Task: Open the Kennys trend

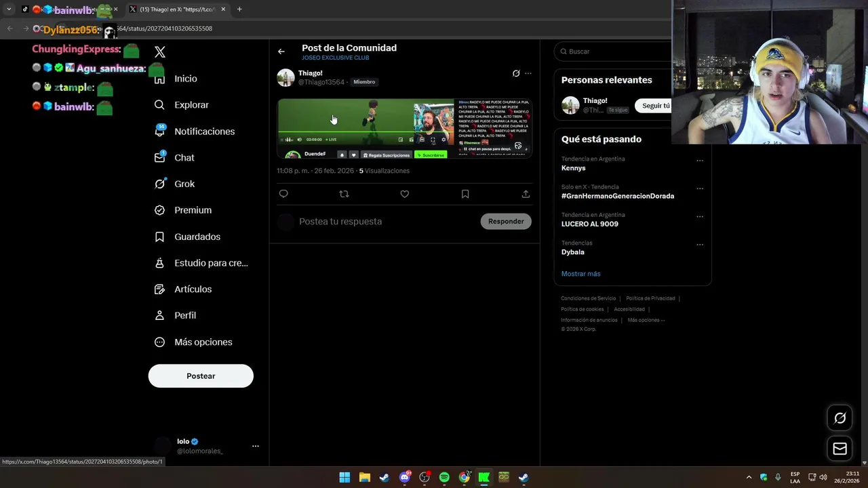Action: (x=574, y=168)
